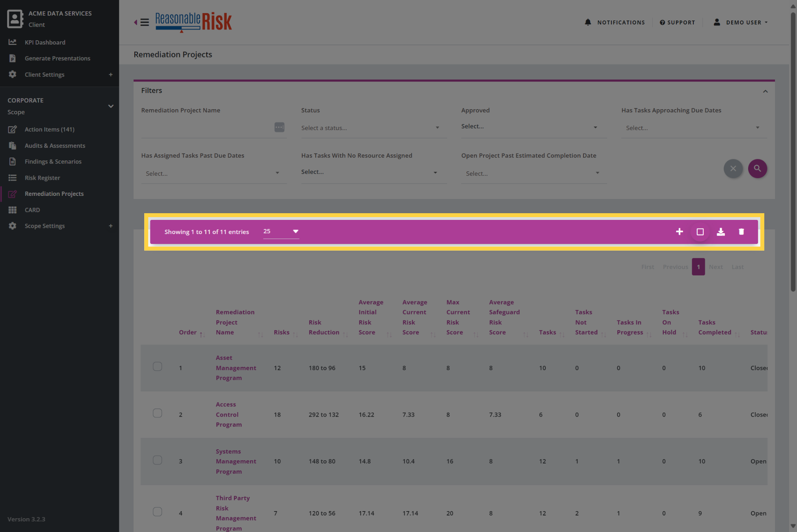Toggle the Corporate scope chevron
797x532 pixels.
[x=111, y=106]
